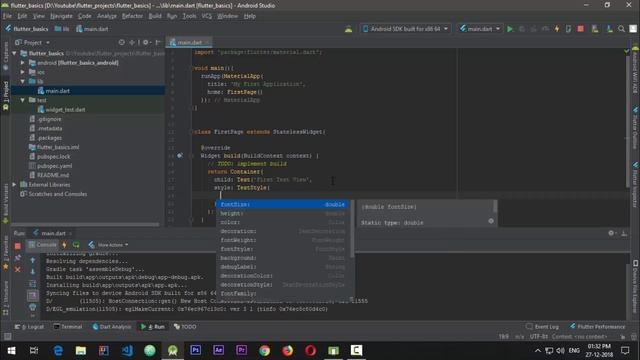This screenshot has width=640, height=360.
Task: Open the Run panel settings gear
Action: 611,233
